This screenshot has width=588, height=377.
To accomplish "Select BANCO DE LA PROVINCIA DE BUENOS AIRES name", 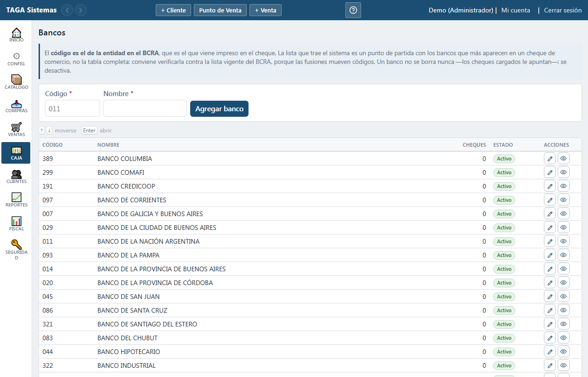I will [x=162, y=269].
